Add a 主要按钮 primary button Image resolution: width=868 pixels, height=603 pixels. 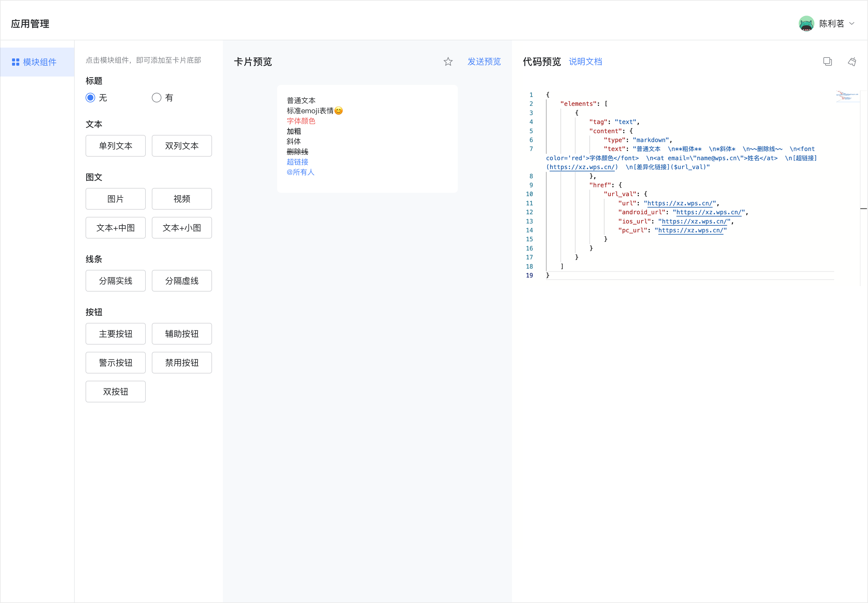116,334
